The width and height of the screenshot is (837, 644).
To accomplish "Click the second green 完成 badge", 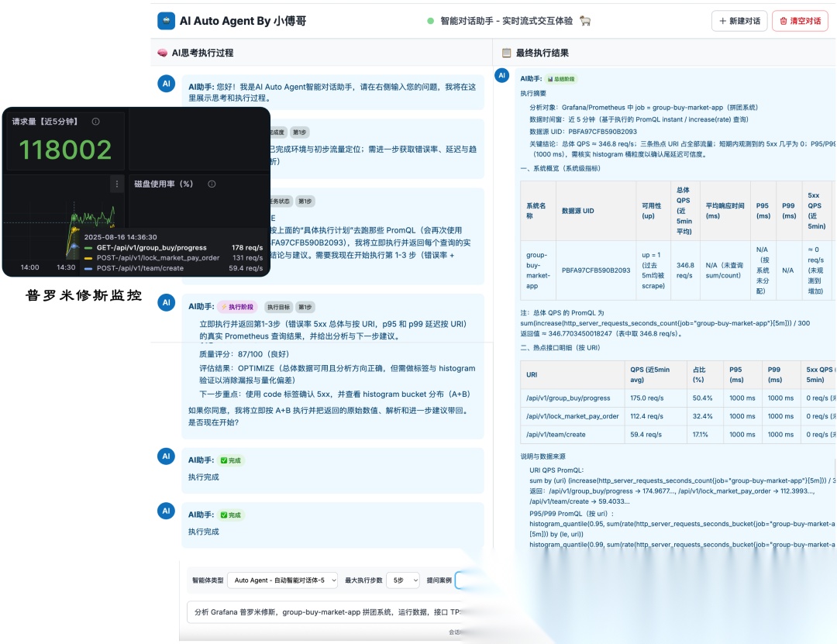I will 231,515.
